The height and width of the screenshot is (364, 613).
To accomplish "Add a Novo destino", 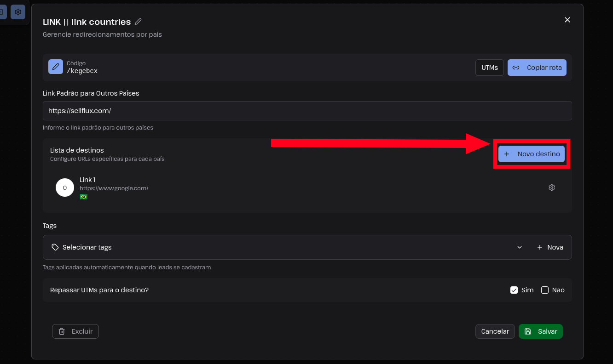I will (x=532, y=154).
